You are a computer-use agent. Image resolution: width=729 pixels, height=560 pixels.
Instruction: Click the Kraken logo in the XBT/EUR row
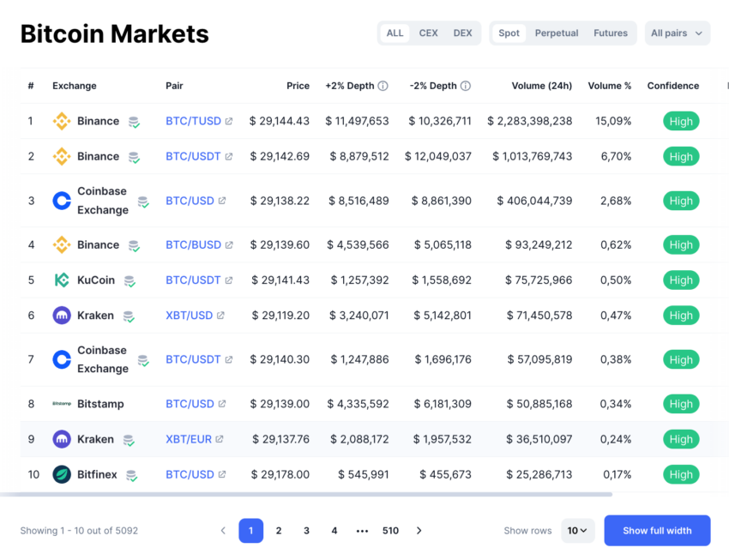pos(62,439)
